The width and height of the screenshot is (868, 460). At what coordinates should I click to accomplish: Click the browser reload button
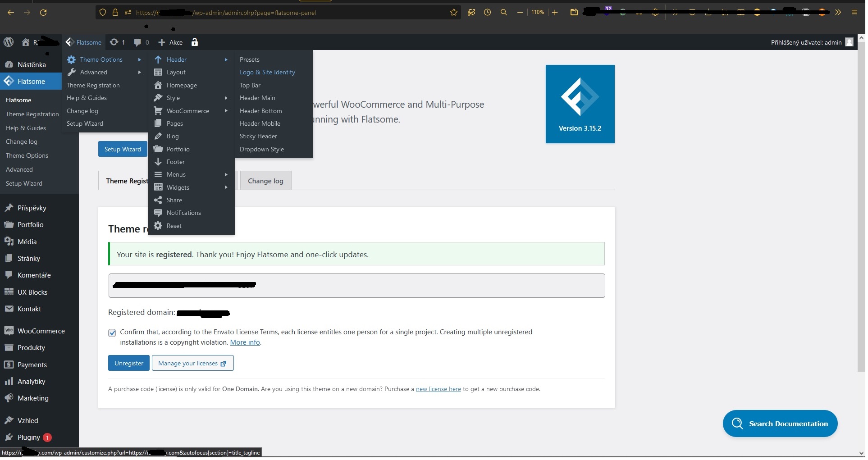point(43,13)
